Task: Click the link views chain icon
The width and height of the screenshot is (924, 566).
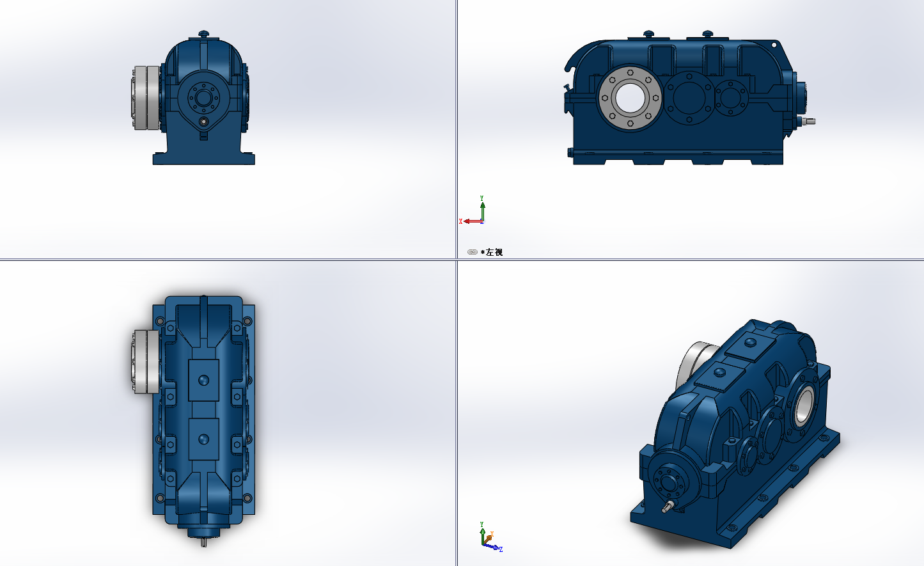Action: pos(472,252)
